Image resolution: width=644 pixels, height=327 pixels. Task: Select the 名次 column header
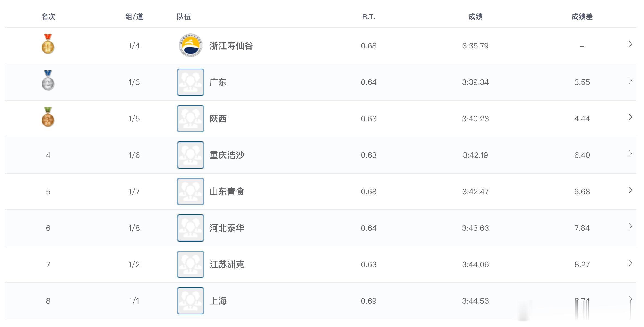click(48, 17)
